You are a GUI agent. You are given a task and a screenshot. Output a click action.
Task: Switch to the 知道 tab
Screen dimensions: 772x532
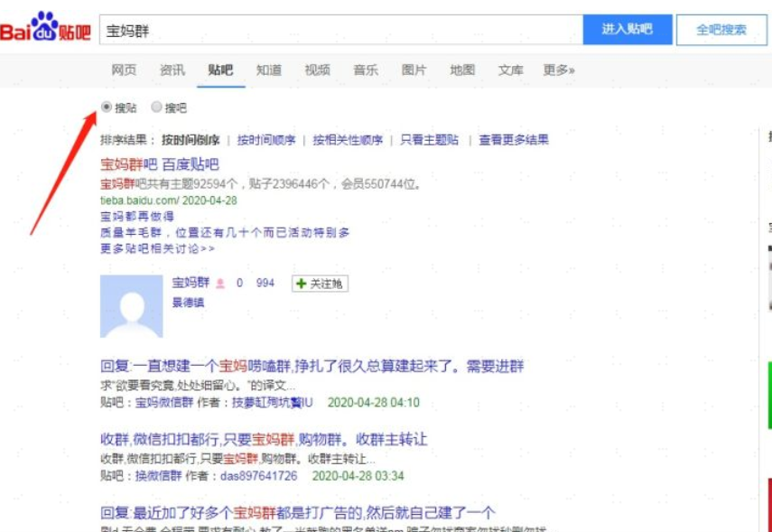(269, 70)
